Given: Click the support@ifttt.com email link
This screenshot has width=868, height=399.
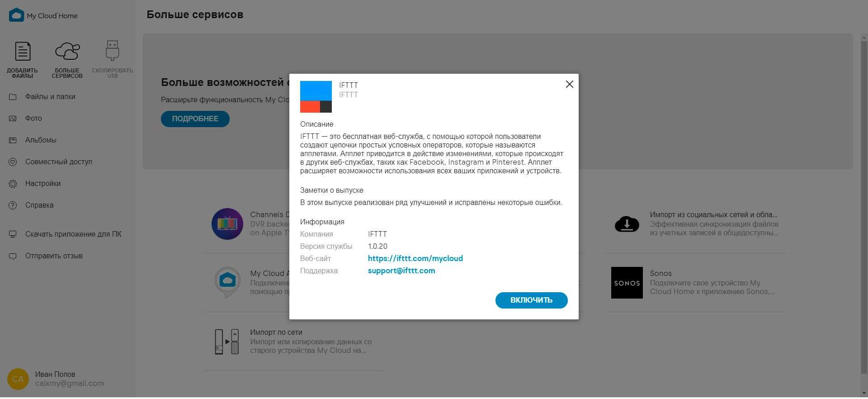Looking at the screenshot, I should [x=401, y=271].
